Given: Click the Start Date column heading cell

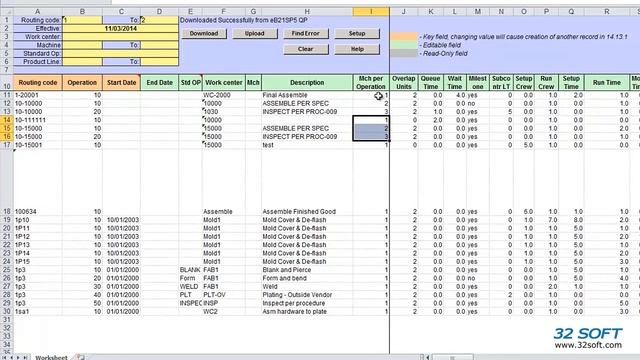Looking at the screenshot, I should point(121,82).
